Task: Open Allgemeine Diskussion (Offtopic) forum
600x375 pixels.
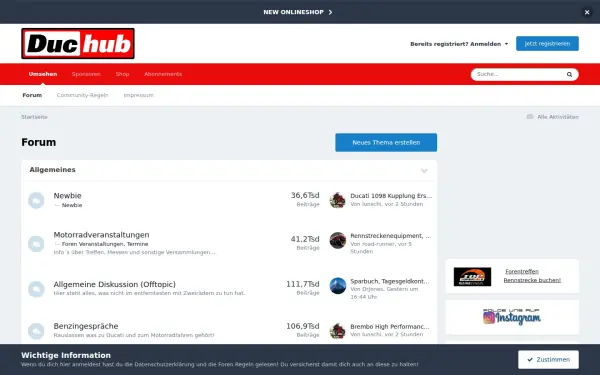Action: [114, 284]
